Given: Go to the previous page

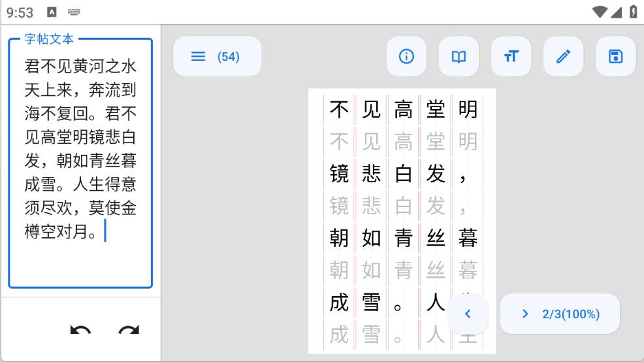Looking at the screenshot, I should coord(468,314).
